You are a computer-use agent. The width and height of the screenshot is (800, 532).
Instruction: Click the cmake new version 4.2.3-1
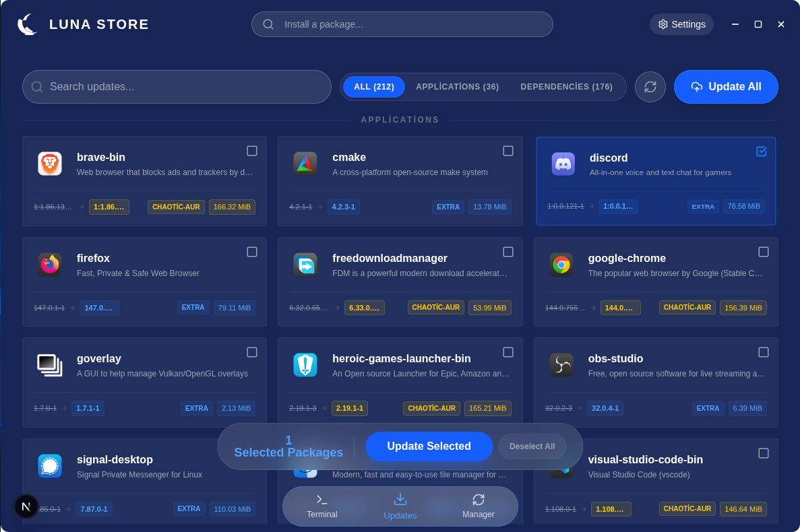point(343,207)
